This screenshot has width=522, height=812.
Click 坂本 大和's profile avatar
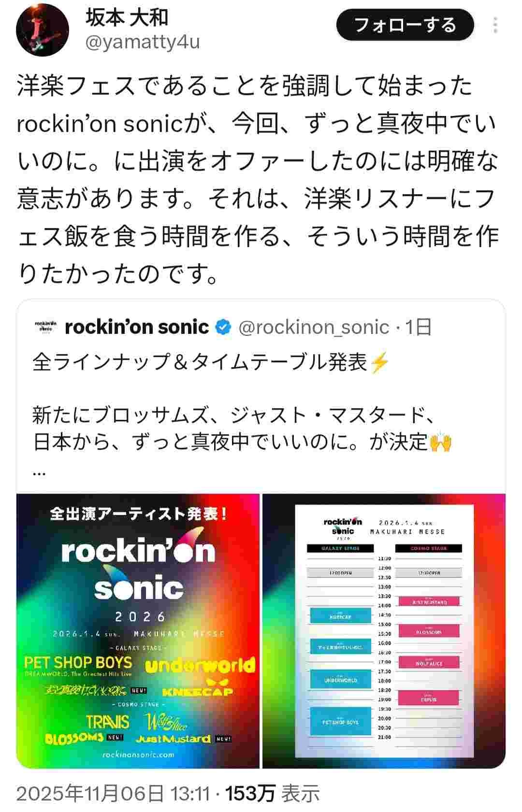tap(43, 29)
